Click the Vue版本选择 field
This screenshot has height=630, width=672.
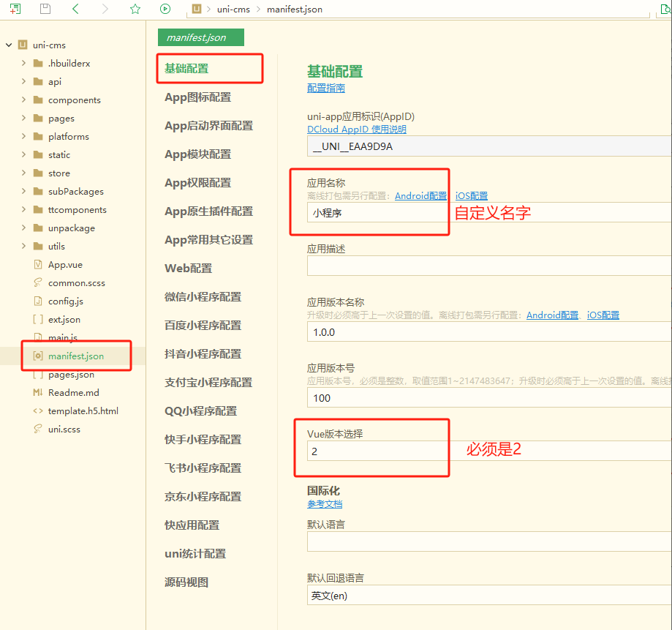[377, 451]
